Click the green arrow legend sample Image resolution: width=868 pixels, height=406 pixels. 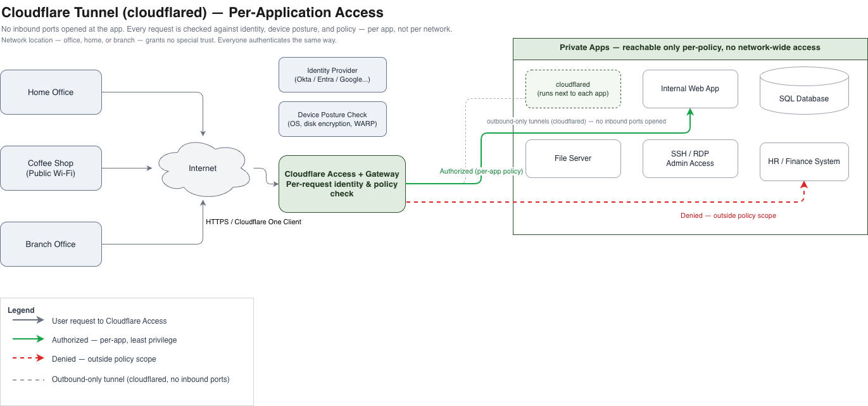click(28, 339)
